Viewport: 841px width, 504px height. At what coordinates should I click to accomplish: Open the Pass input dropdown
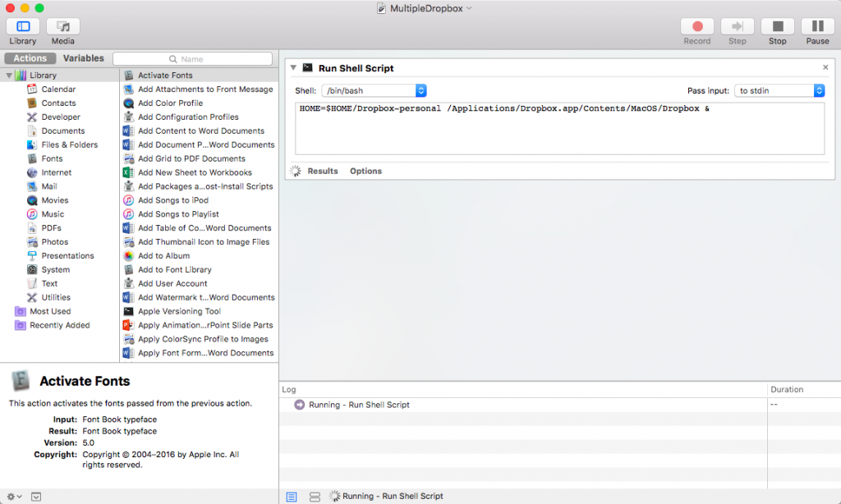pyautogui.click(x=779, y=90)
